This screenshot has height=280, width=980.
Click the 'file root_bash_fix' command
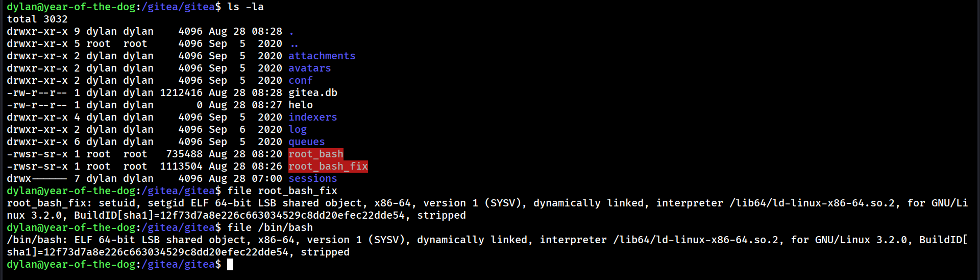pos(282,191)
